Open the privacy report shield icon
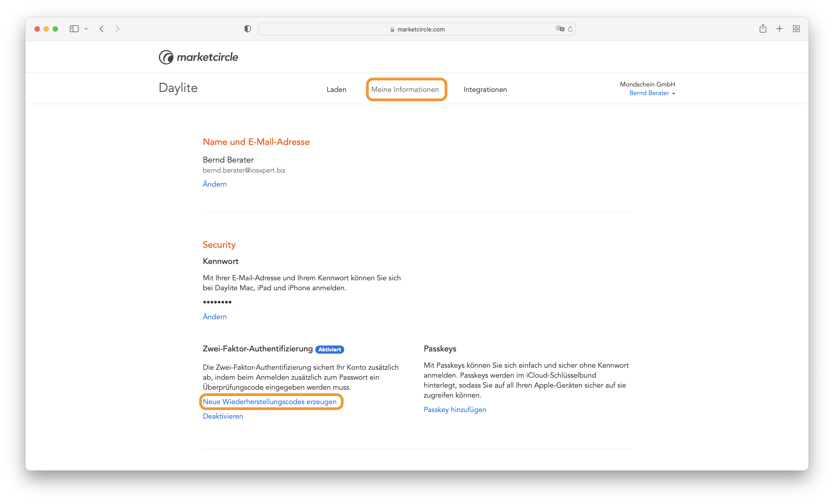The width and height of the screenshot is (834, 504). (x=247, y=29)
